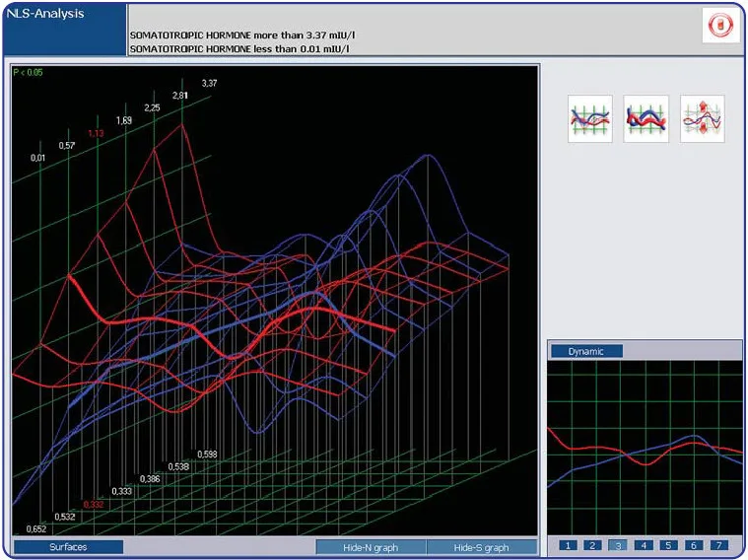Viewport: 748px width, 560px height.
Task: Select dynamic frame 4
Action: click(644, 545)
